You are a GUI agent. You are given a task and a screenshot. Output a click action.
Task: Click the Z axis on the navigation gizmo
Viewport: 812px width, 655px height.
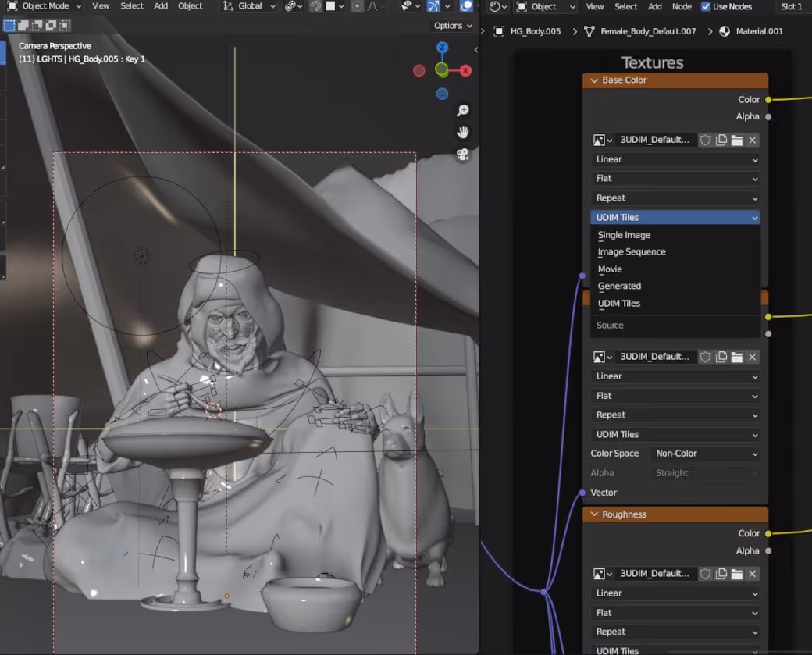coord(443,48)
